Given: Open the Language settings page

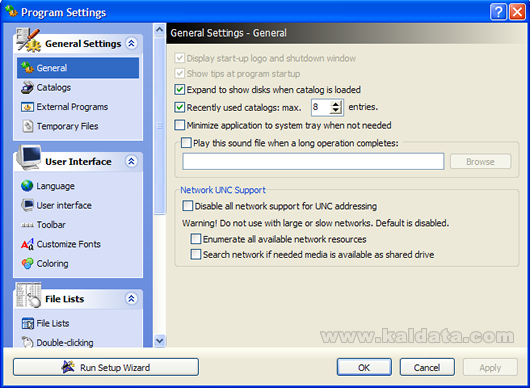Looking at the screenshot, I should 56,186.
